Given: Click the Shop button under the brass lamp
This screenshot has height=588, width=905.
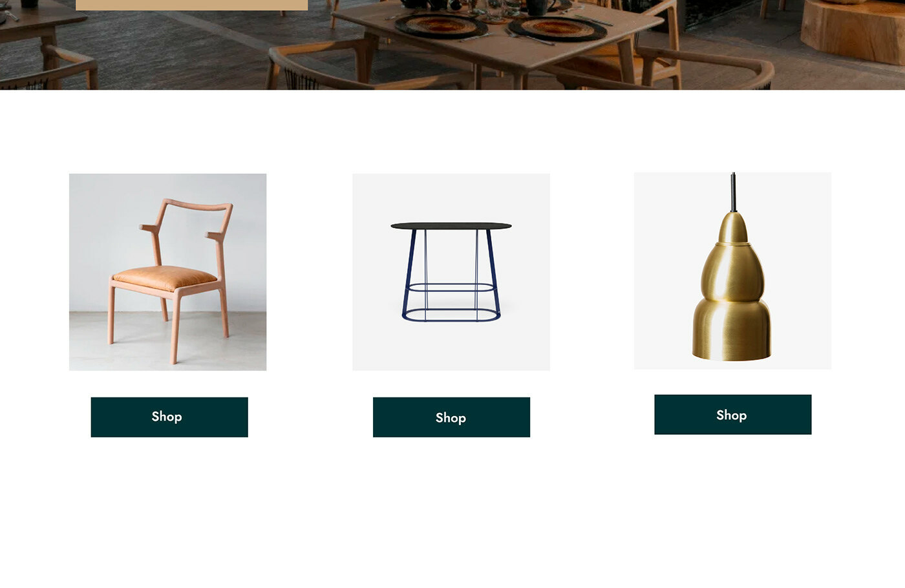Looking at the screenshot, I should pyautogui.click(x=732, y=415).
